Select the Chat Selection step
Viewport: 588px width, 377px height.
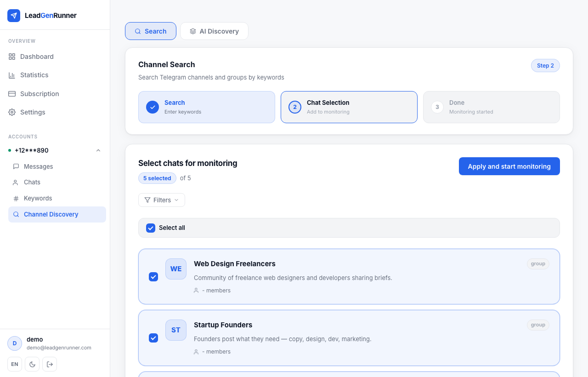click(x=349, y=107)
